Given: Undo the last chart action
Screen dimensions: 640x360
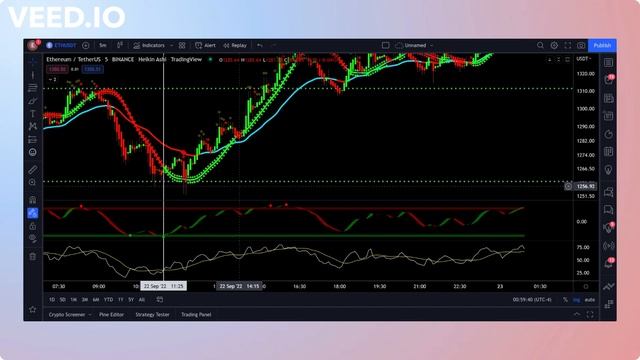Looking at the screenshot, I should click(260, 45).
